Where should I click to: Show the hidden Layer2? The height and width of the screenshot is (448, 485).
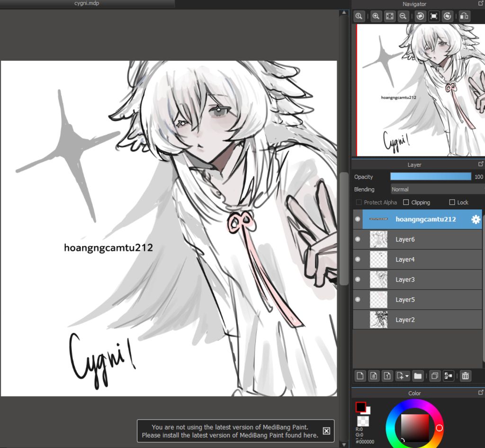pos(358,320)
